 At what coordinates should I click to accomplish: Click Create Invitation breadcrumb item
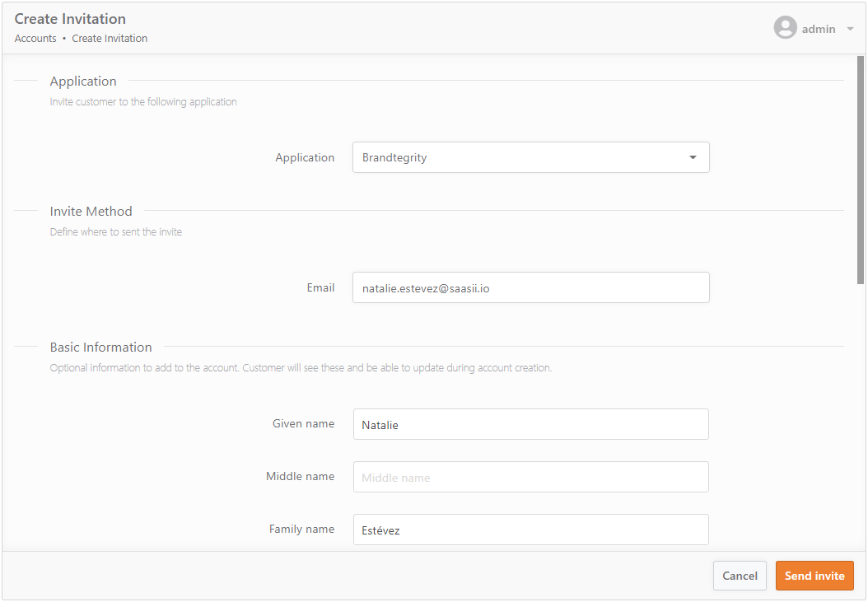(x=110, y=38)
